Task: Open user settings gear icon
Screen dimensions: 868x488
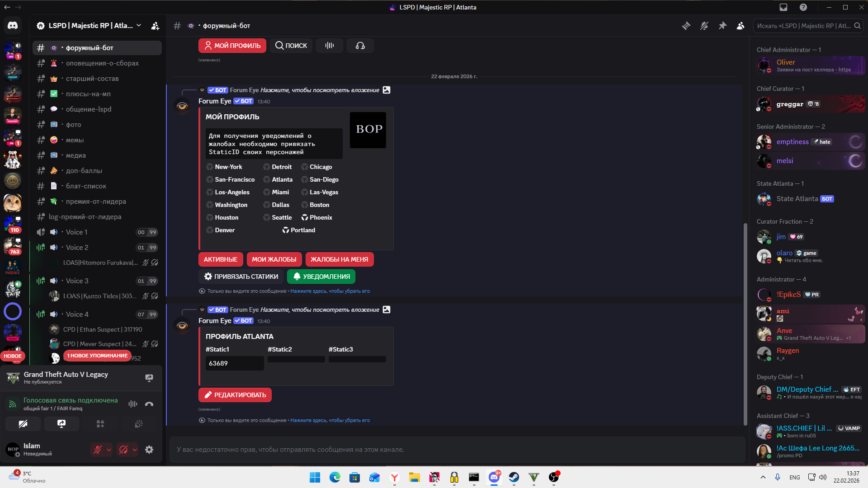Action: 149,450
